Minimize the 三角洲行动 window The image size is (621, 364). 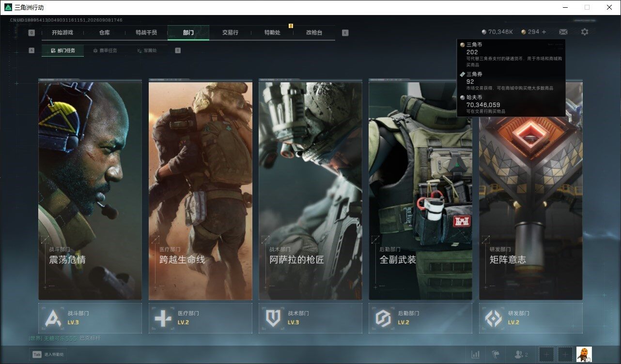pos(565,7)
